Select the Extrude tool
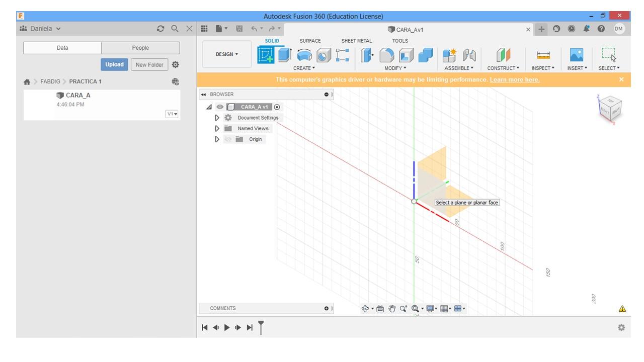The image size is (644, 362). pyautogui.click(x=285, y=55)
